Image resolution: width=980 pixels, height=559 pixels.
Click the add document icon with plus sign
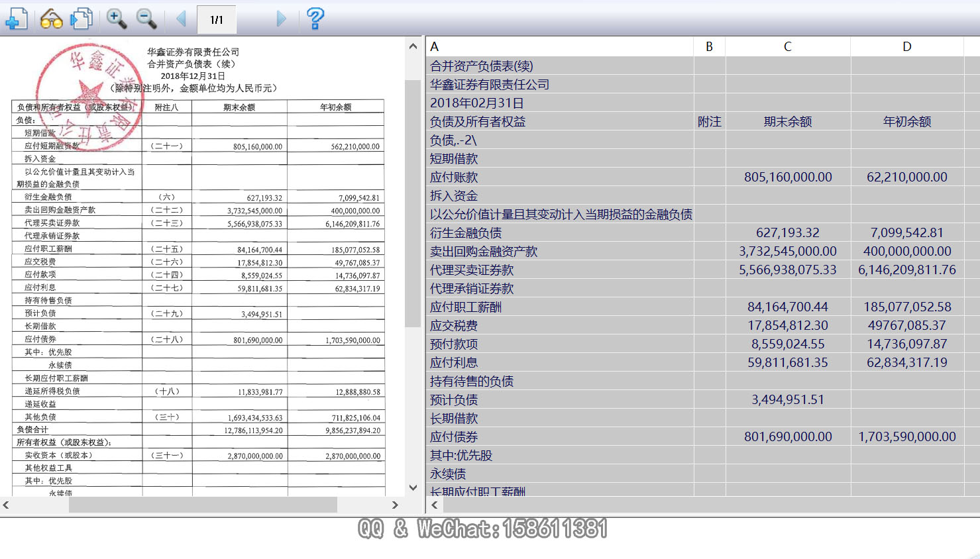pos(16,19)
